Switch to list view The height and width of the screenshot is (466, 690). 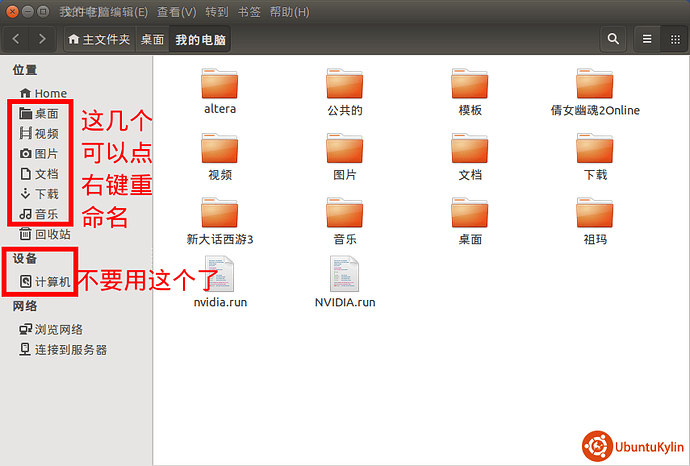(x=647, y=39)
